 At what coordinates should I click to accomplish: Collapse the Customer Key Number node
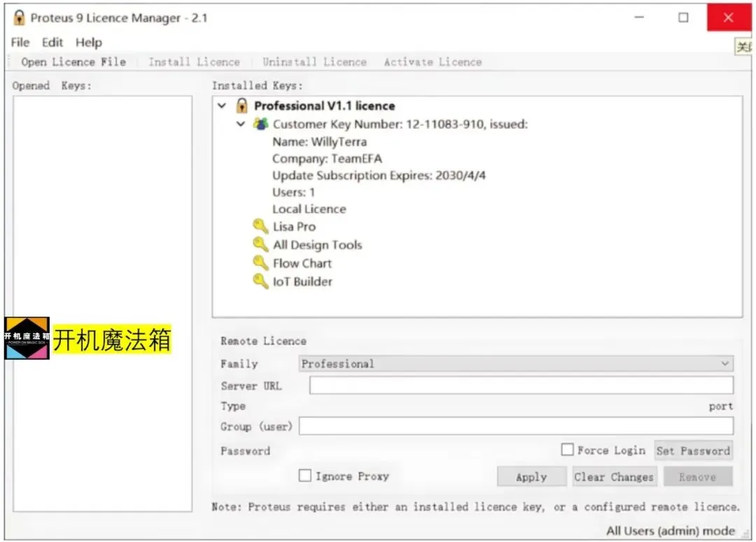point(241,124)
